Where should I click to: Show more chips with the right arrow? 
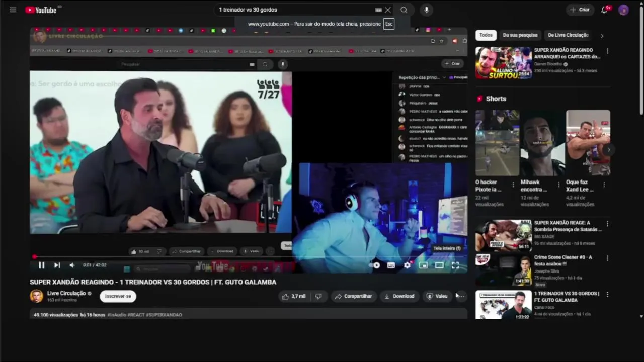[x=602, y=36]
